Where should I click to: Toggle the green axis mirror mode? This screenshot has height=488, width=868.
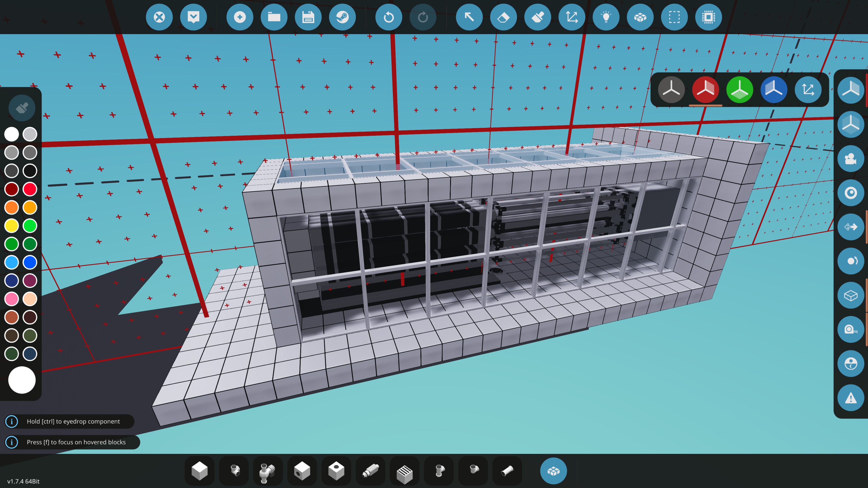tap(740, 90)
